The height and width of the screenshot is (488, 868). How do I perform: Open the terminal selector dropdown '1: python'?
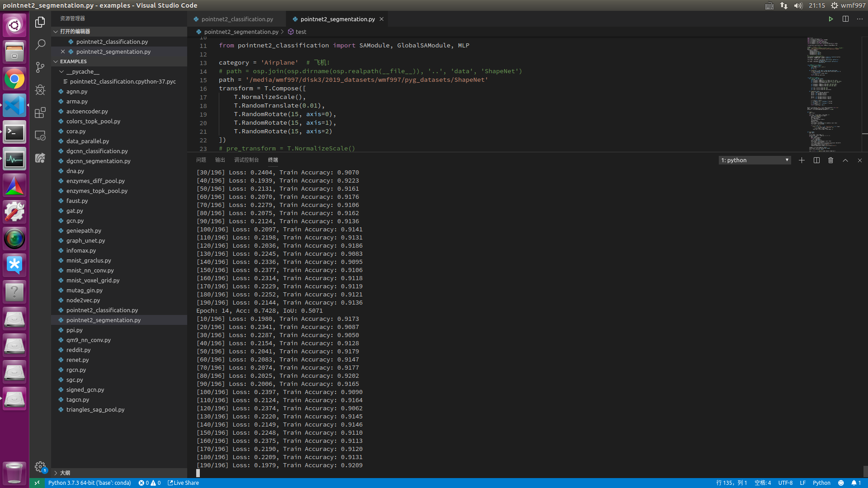tap(755, 160)
